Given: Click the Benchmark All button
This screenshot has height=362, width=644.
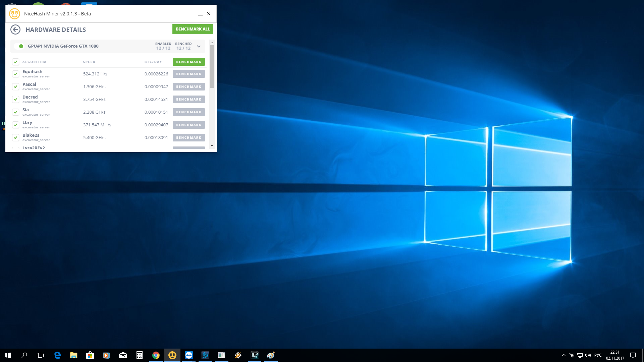Looking at the screenshot, I should (x=193, y=29).
